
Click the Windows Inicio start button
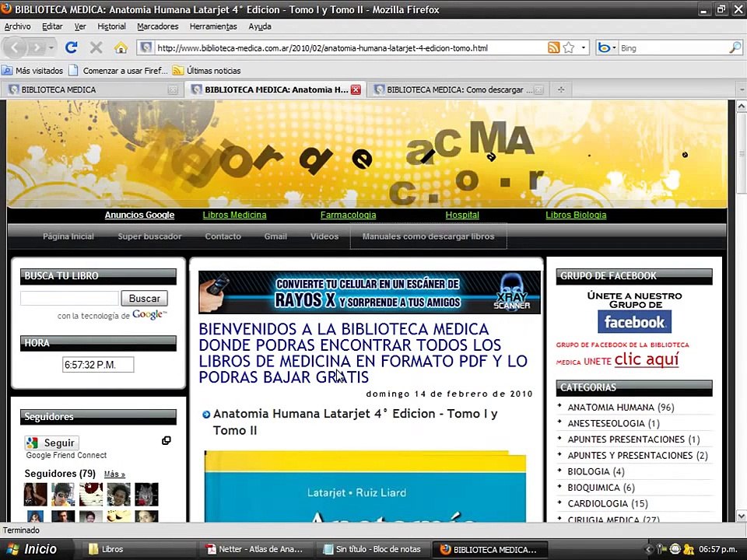click(36, 550)
